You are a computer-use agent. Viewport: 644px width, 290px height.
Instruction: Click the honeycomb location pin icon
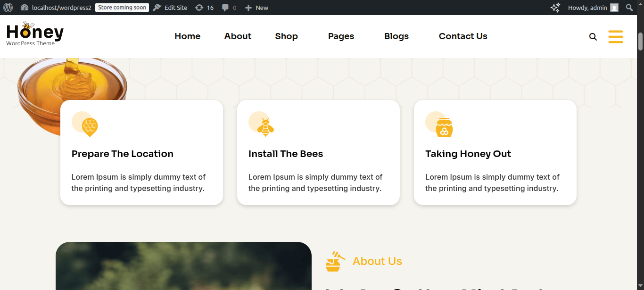click(x=89, y=127)
